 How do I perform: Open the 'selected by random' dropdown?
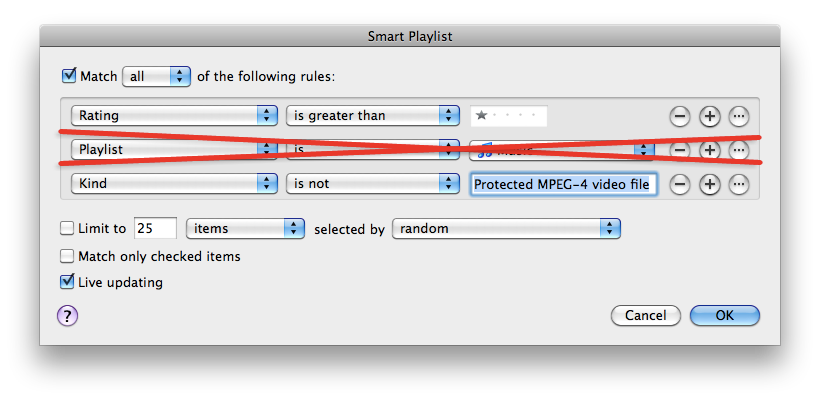(x=506, y=228)
